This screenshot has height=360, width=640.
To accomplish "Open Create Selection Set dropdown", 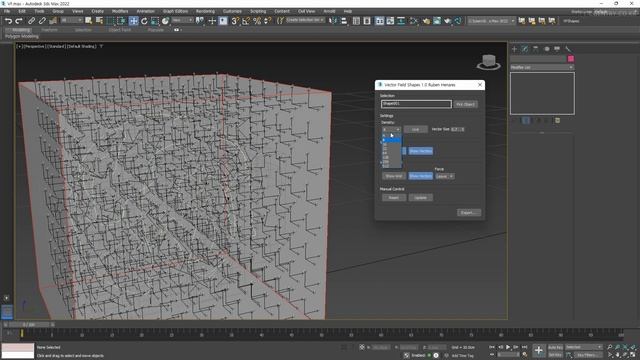I will pyautogui.click(x=305, y=20).
